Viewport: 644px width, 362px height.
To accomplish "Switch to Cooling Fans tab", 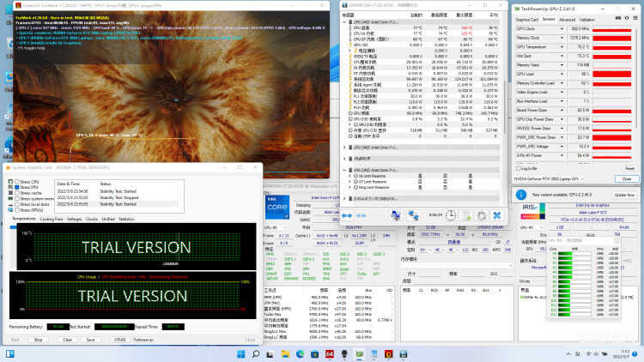I will (52, 219).
